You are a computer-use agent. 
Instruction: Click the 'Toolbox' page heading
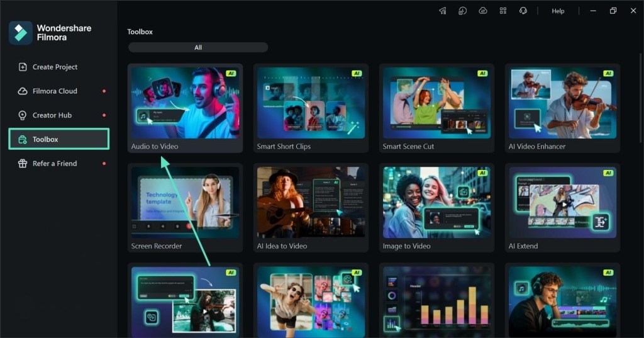[x=140, y=31]
